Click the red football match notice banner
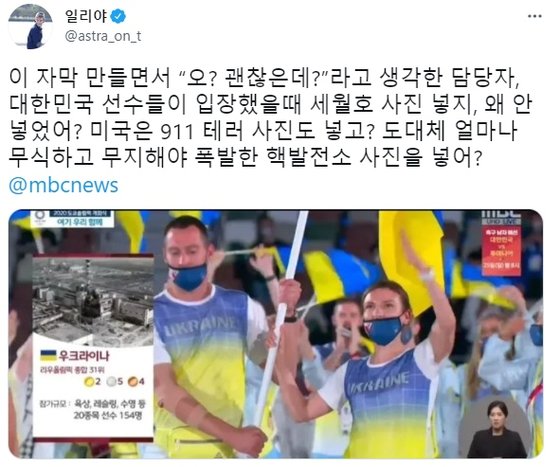This screenshot has height=467, width=559. (x=501, y=251)
